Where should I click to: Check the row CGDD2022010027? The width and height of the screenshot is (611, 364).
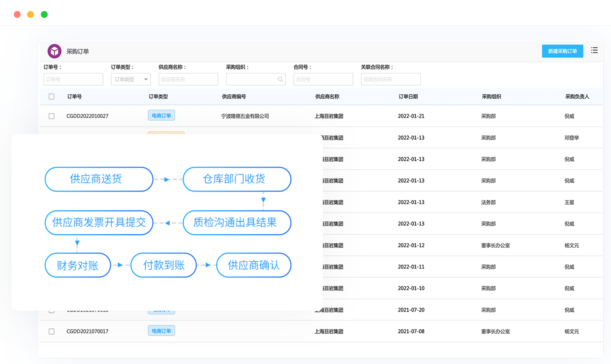pos(52,116)
